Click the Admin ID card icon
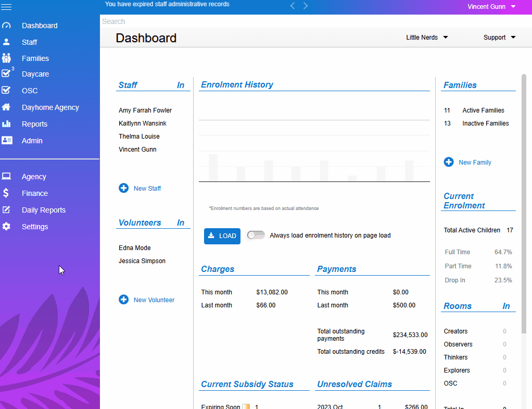Image resolution: width=532 pixels, height=409 pixels. (7, 140)
